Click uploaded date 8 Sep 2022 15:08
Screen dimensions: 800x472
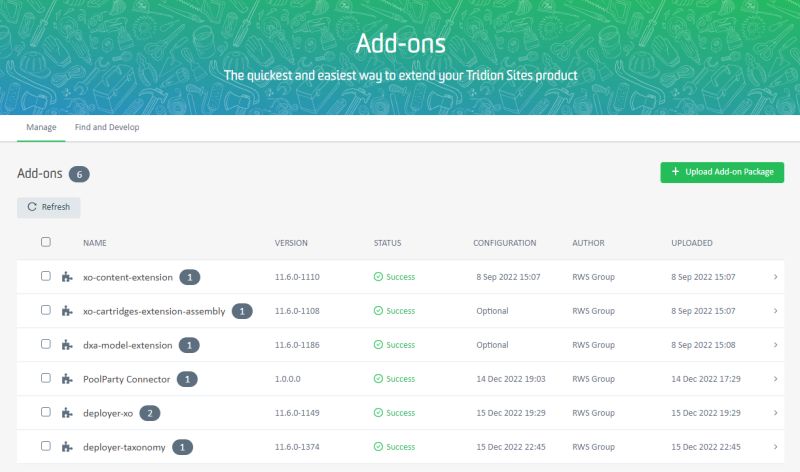703,345
